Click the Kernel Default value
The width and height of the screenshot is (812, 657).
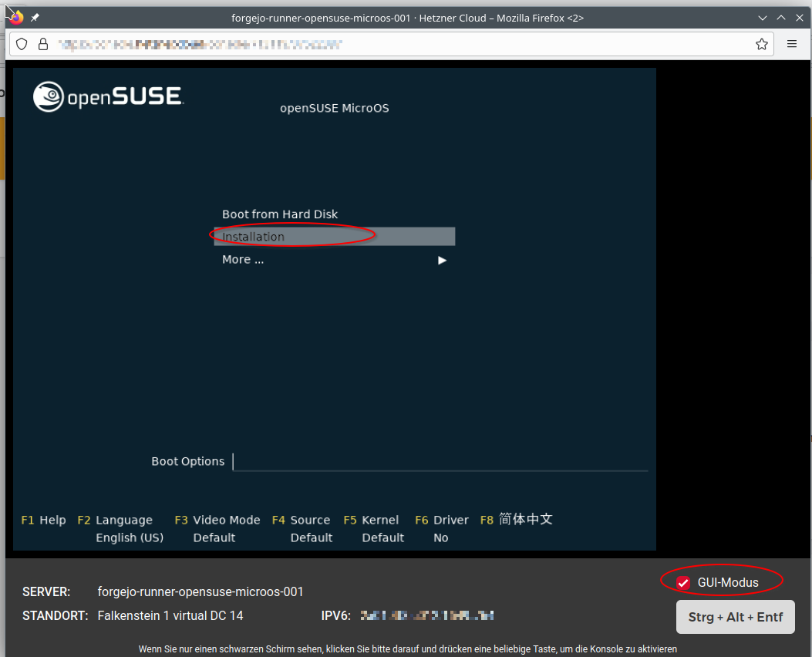(382, 538)
